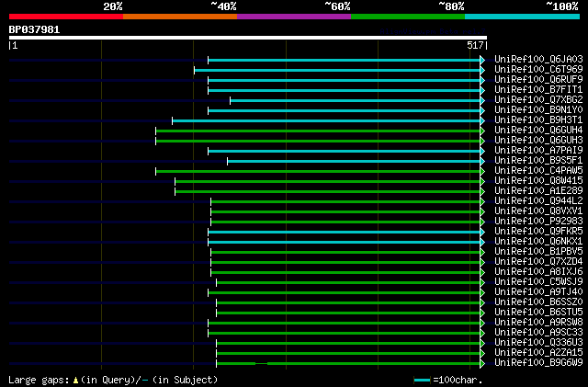
Task: Click the green ~80% legend segment
Action: [x=408, y=17]
